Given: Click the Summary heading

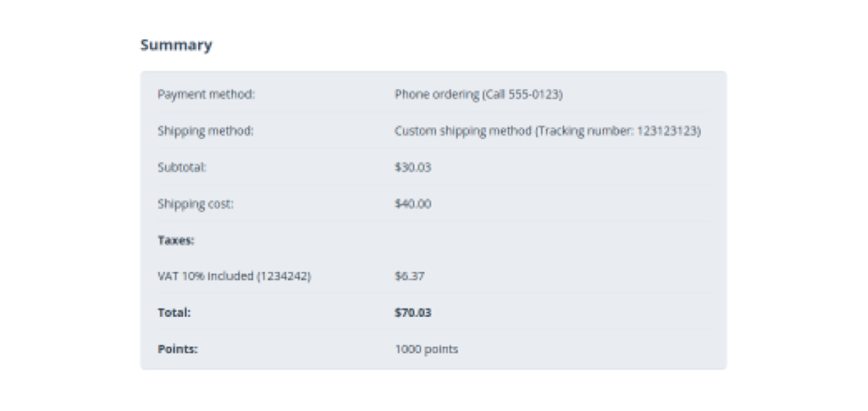Looking at the screenshot, I should coord(176,46).
